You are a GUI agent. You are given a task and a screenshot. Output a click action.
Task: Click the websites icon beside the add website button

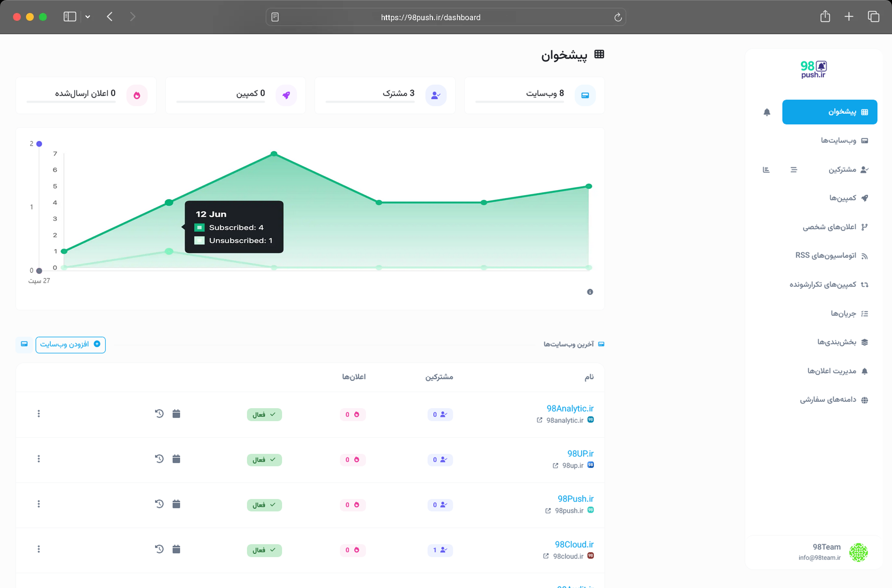pyautogui.click(x=24, y=344)
